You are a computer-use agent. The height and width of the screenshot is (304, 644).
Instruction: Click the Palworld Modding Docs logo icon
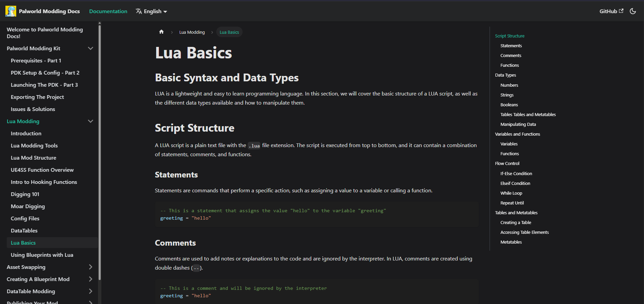pos(11,11)
